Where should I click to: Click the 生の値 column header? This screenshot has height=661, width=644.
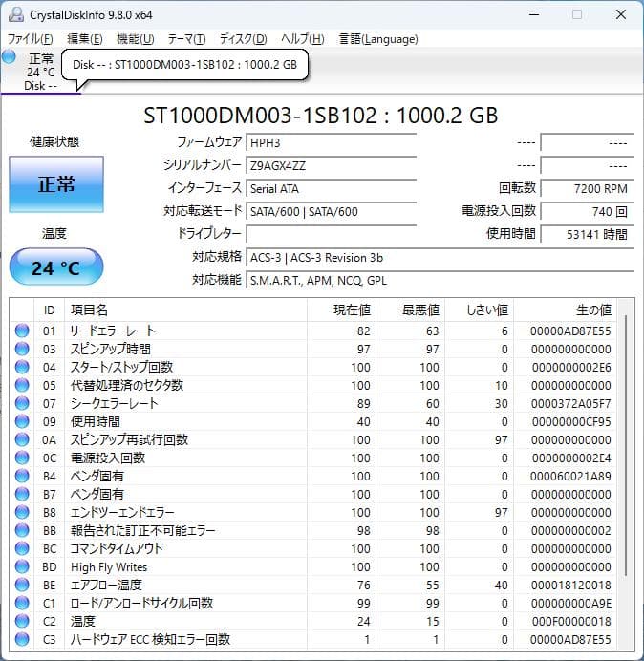[565, 309]
